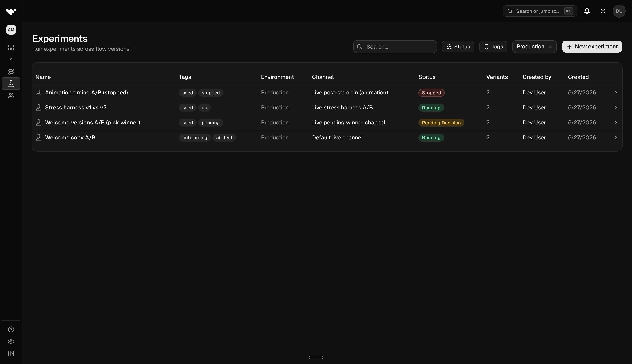Click the pending tag chip
The width and height of the screenshot is (632, 364).
(210, 123)
